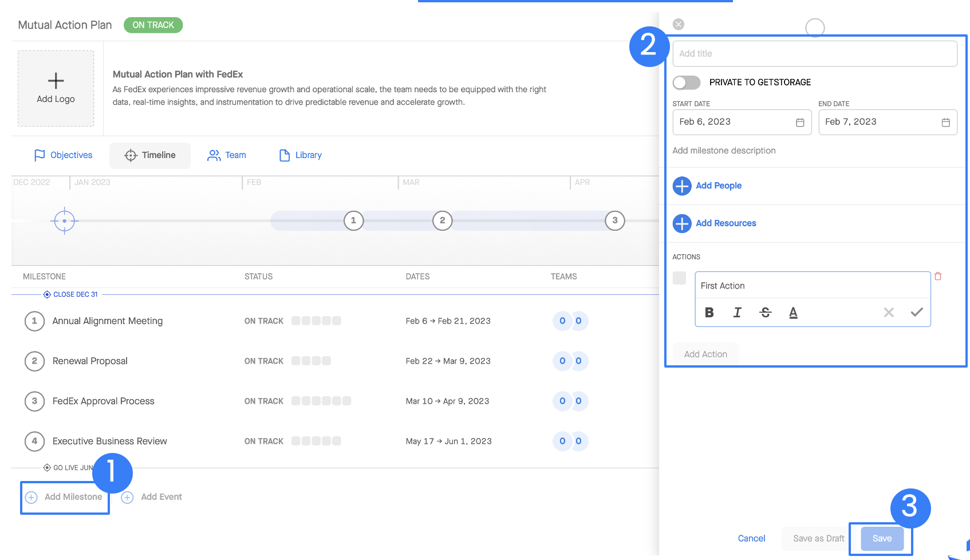This screenshot has width=970, height=560.
Task: Open the Start Date calendar icon
Action: point(800,123)
